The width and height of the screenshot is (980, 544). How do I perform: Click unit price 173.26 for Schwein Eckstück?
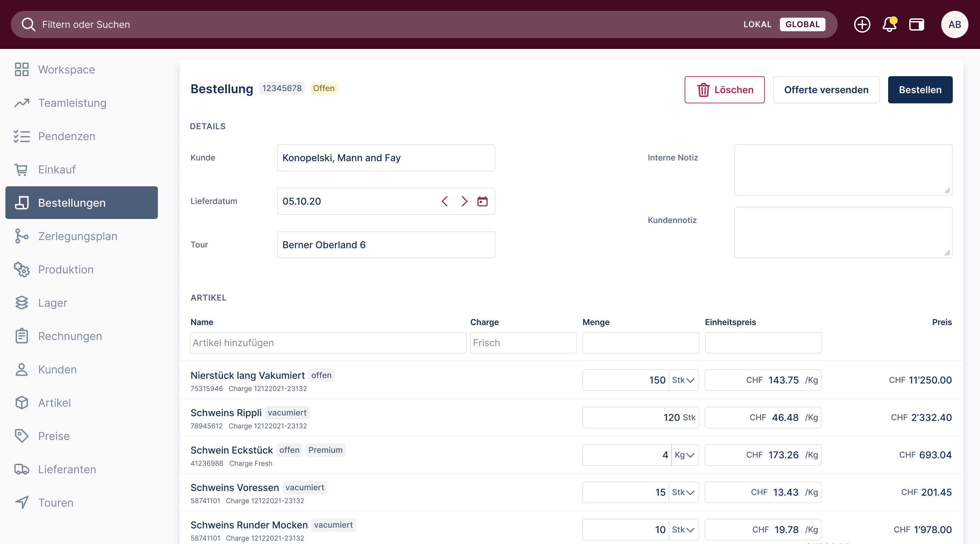click(783, 455)
